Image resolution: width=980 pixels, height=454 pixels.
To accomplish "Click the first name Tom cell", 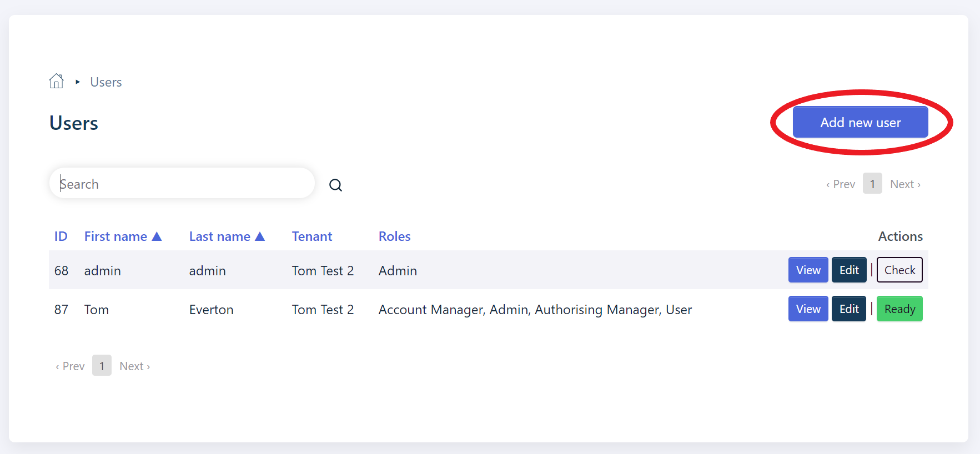I will click(97, 310).
